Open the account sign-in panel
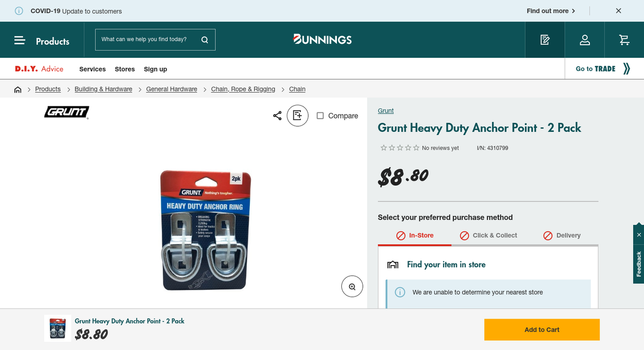Viewport: 644px width, 350px height. (585, 39)
